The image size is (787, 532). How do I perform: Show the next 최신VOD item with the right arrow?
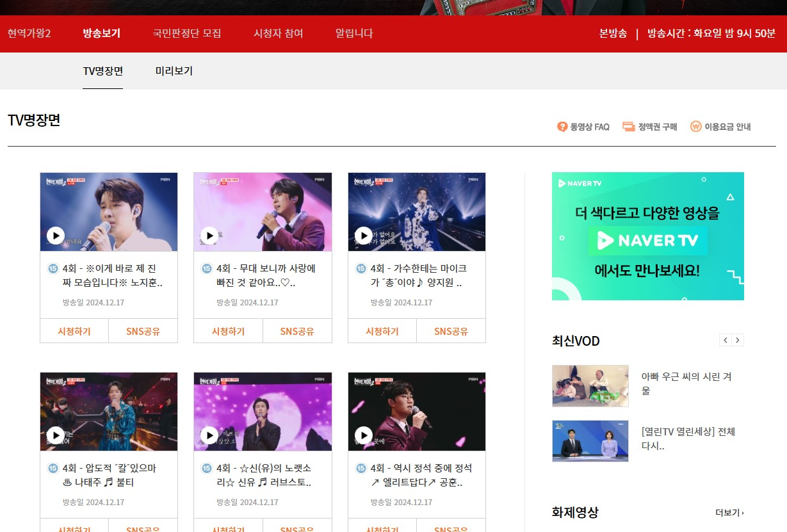point(738,340)
